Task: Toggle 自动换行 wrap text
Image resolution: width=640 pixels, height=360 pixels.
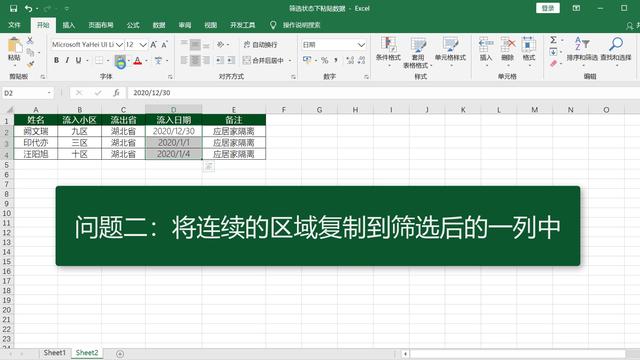Action: pyautogui.click(x=260, y=44)
